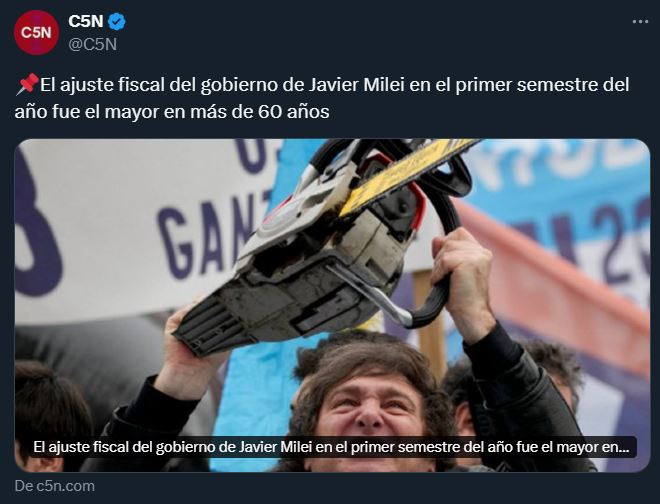Click the blue verified badge beside C5N

(117, 21)
